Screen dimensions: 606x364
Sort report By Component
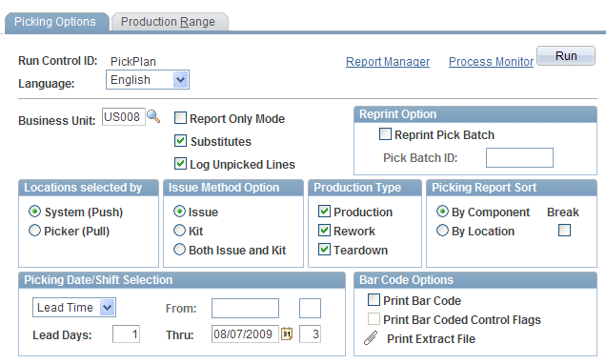(x=442, y=212)
